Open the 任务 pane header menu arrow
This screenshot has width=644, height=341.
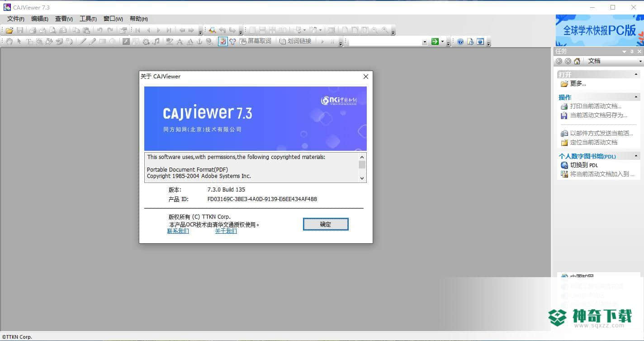pos(624,52)
